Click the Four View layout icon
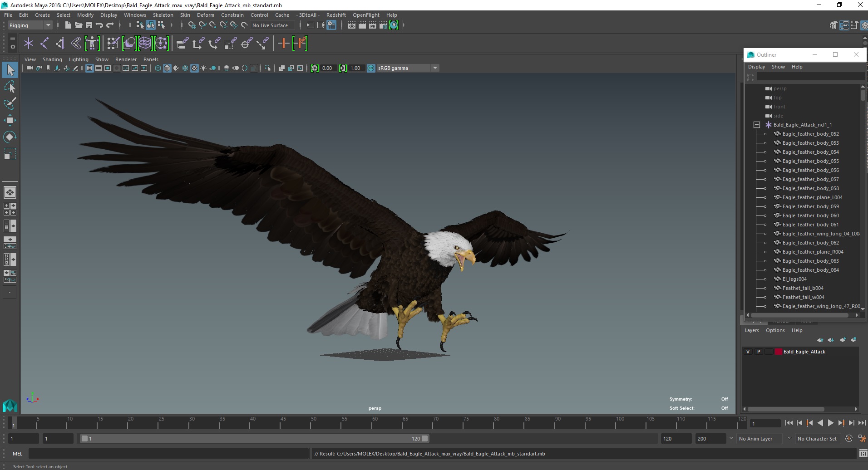868x470 pixels. pos(10,209)
